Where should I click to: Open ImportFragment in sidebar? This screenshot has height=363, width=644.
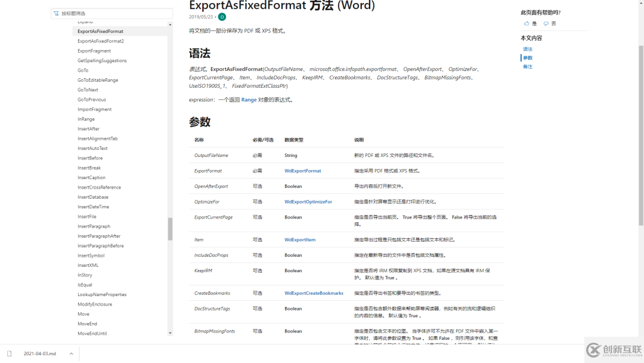point(94,109)
